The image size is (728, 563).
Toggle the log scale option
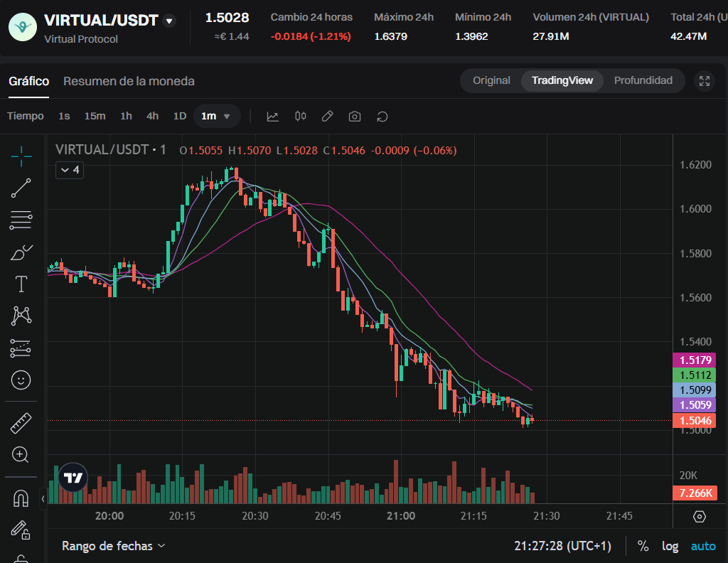tap(670, 546)
